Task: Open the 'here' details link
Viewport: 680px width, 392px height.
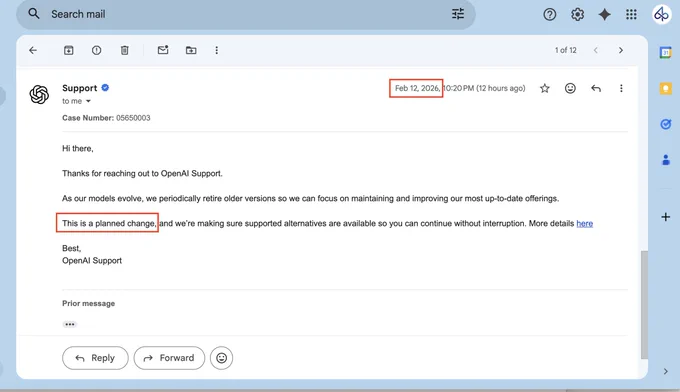Action: pyautogui.click(x=585, y=223)
